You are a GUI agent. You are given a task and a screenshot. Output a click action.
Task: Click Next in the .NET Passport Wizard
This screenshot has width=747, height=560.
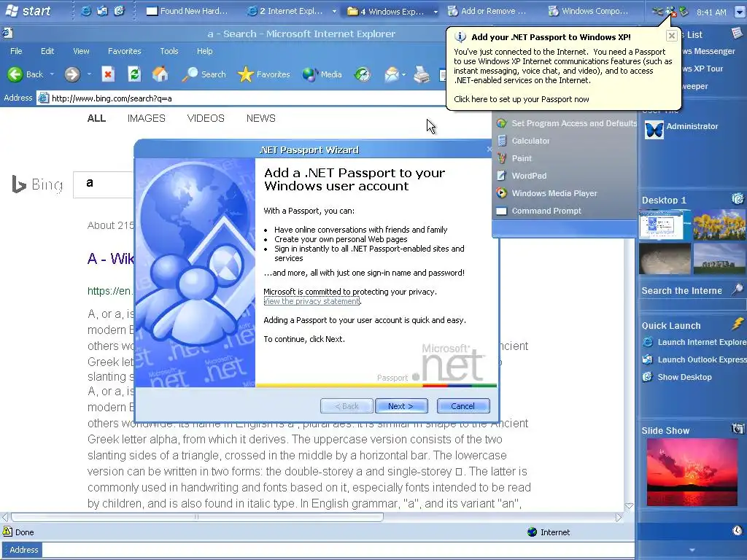[401, 406]
